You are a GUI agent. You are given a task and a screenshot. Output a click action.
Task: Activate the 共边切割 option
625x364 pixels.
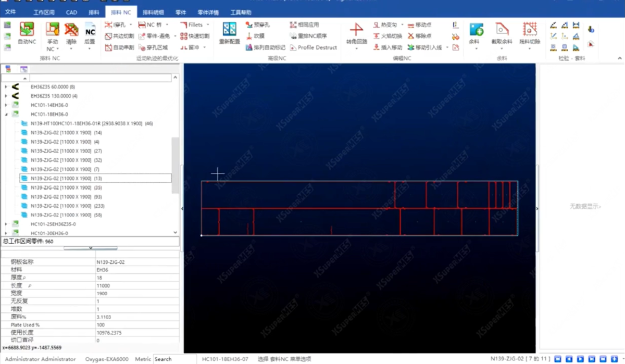119,36
